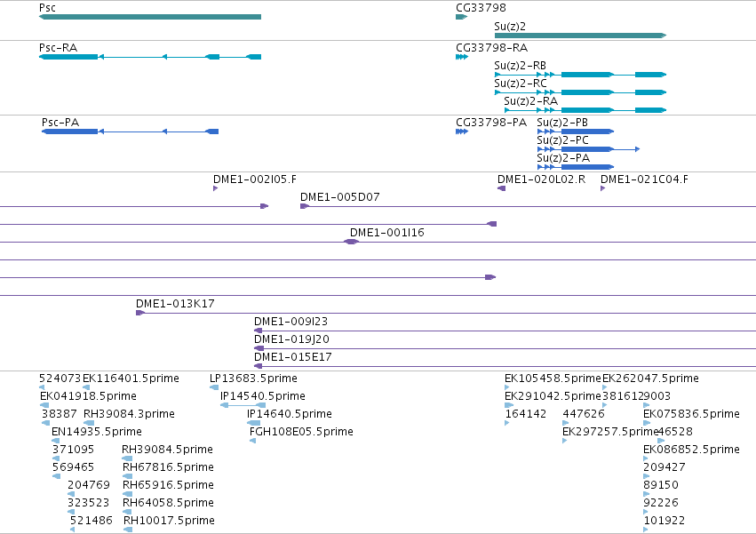Click the DME1-001I16 label
The width and height of the screenshot is (756, 534).
click(x=387, y=233)
